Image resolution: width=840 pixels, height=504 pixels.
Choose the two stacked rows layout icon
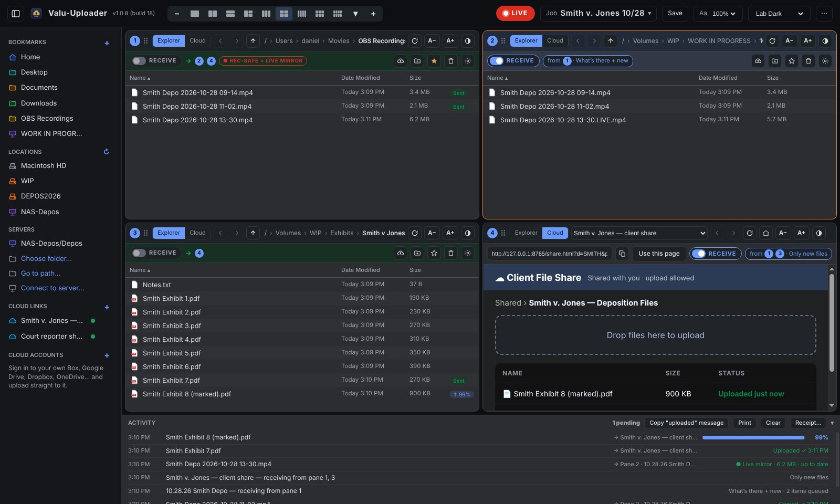point(230,14)
